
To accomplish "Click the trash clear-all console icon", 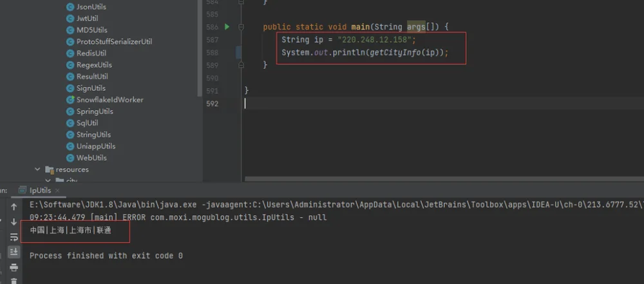I will pos(14,281).
